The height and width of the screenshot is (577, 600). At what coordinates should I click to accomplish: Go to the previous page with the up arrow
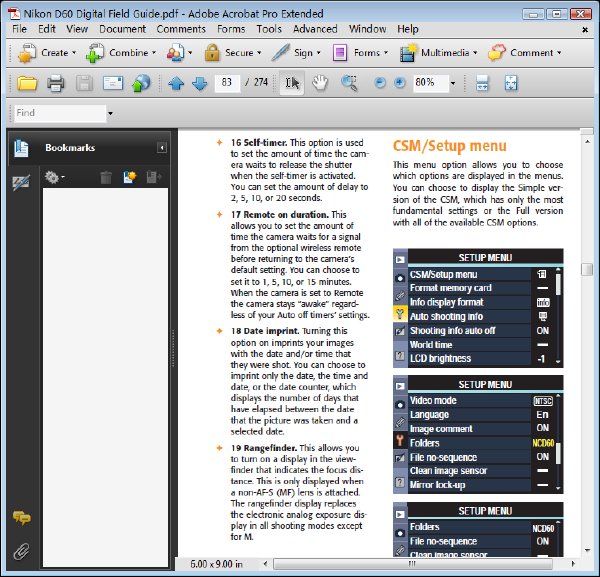tap(176, 83)
